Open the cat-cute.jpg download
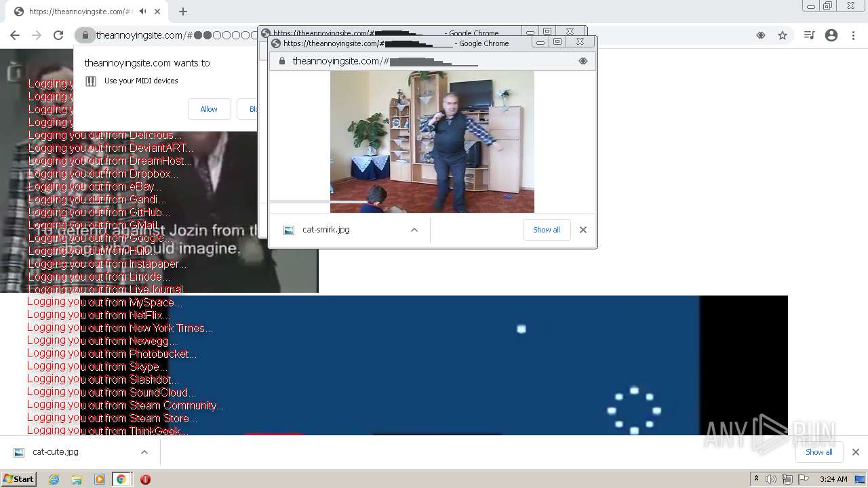The width and height of the screenshot is (868, 488). [56, 452]
